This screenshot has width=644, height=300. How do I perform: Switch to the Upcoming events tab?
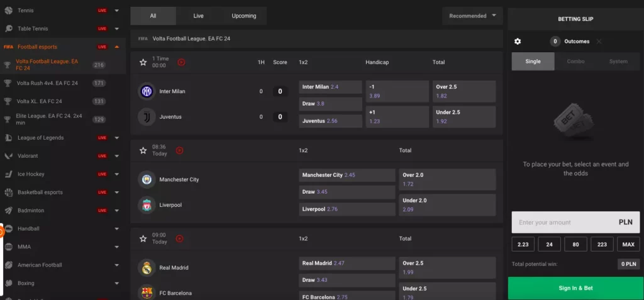244,16
